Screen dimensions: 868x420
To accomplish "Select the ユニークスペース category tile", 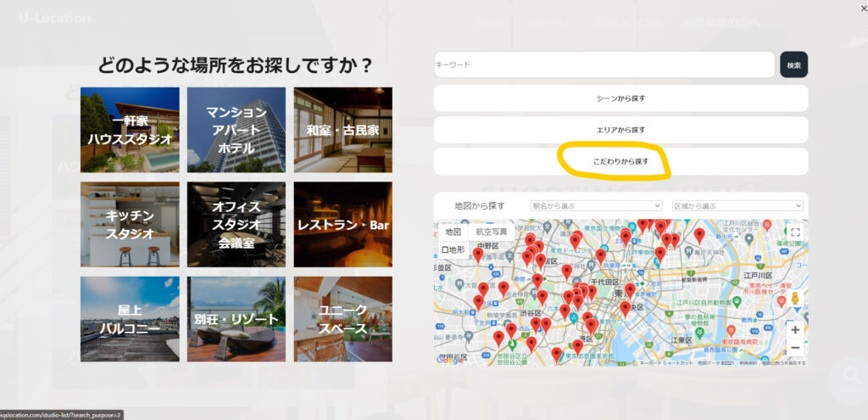I will point(343,319).
